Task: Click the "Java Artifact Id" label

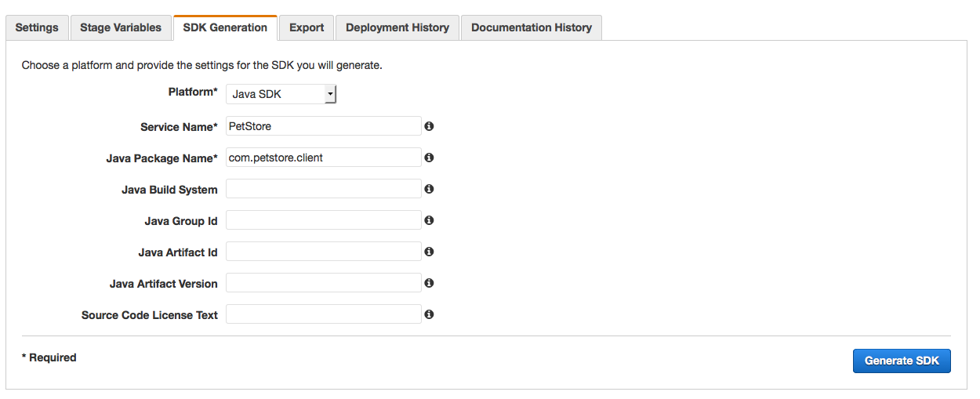Action: 178,252
